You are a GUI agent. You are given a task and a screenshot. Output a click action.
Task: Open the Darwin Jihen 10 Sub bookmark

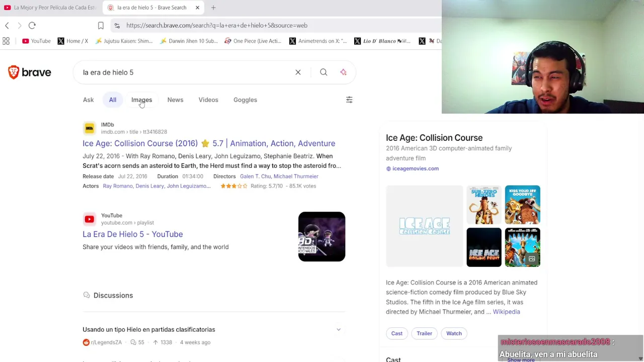pos(189,41)
